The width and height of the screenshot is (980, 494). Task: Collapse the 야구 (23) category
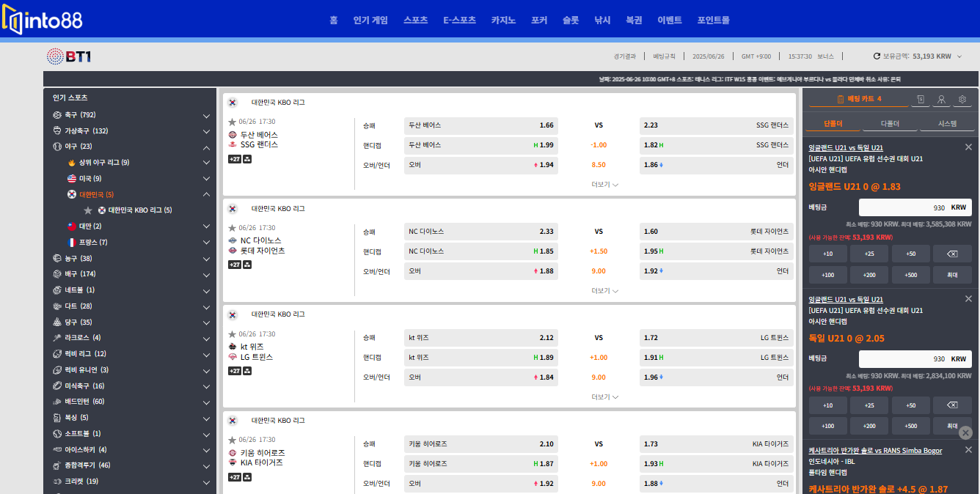coord(206,147)
